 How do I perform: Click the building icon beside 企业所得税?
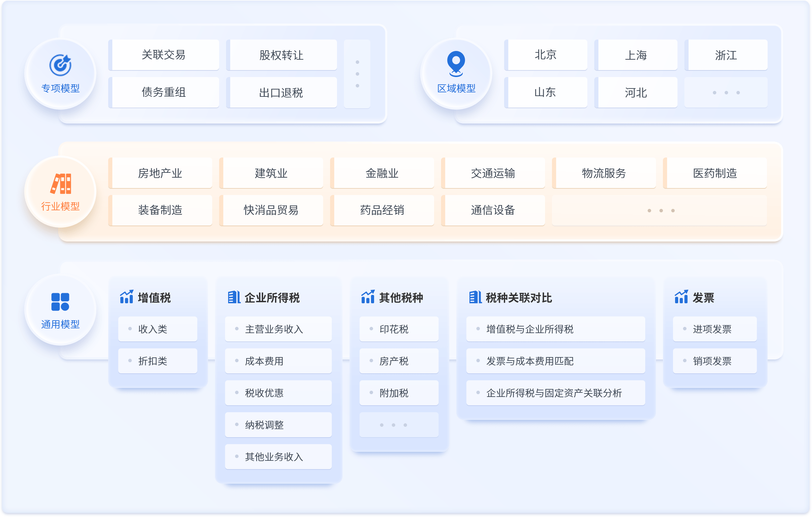[234, 297]
